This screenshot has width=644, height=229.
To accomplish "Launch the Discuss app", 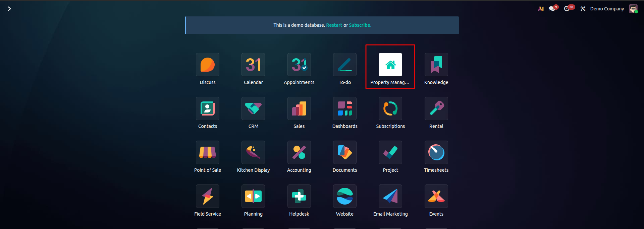I will (x=208, y=65).
